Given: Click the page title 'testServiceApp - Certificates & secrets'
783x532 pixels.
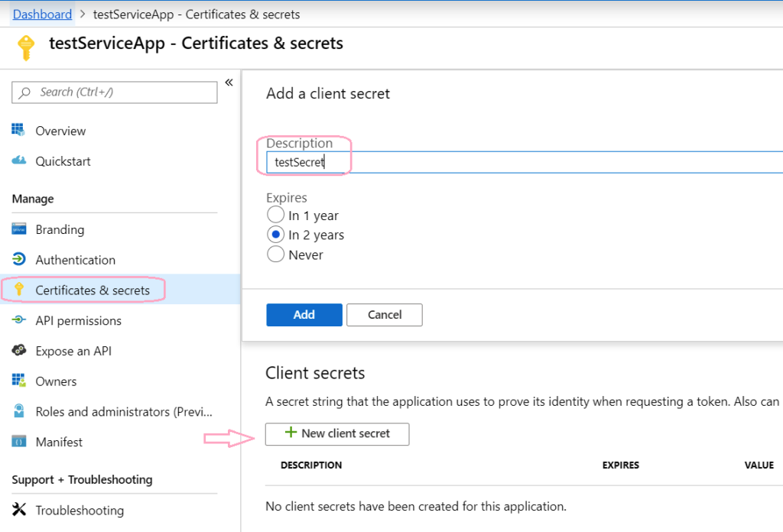Looking at the screenshot, I should point(196,44).
